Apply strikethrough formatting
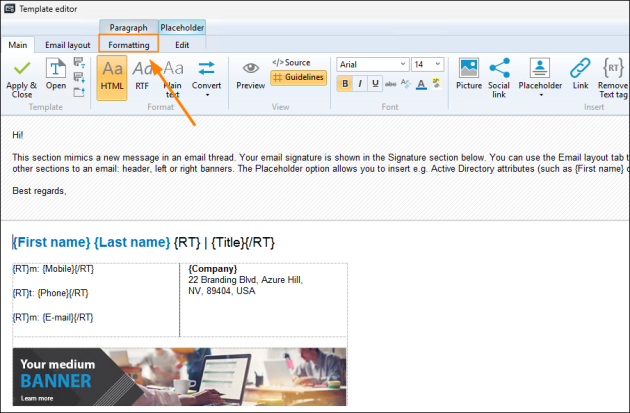 (390, 84)
